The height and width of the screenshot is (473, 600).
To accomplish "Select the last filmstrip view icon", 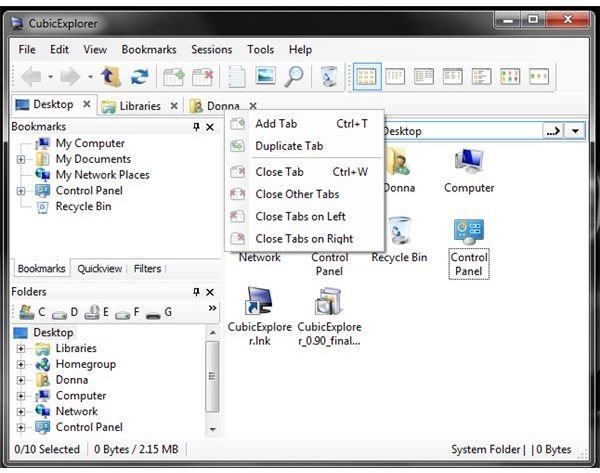I will click(x=539, y=76).
